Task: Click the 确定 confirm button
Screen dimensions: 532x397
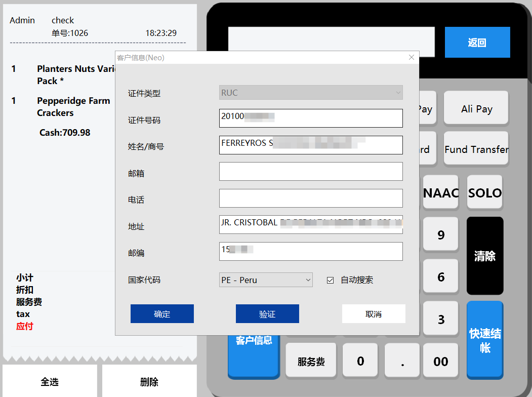Action: [162, 314]
